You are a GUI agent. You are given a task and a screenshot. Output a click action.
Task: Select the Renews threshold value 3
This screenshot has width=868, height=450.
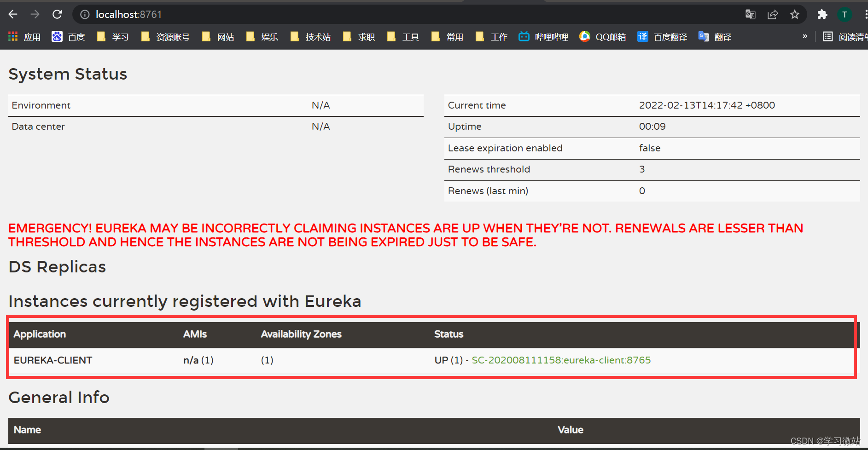coord(642,169)
